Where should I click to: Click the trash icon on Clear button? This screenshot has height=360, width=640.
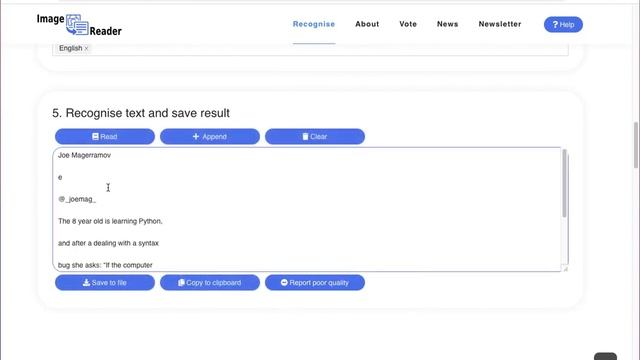pos(305,136)
